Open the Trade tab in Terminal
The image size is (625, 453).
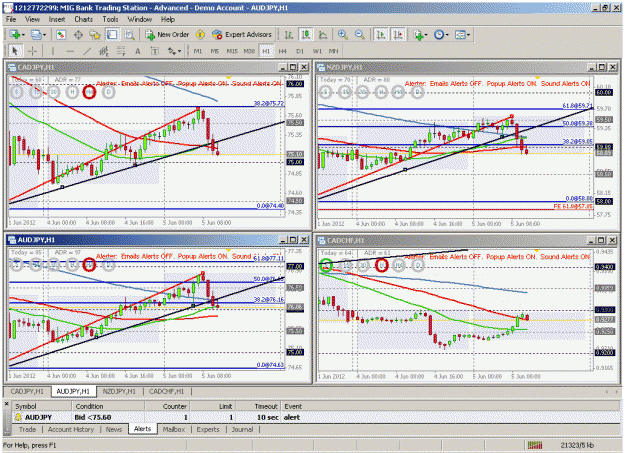27,429
